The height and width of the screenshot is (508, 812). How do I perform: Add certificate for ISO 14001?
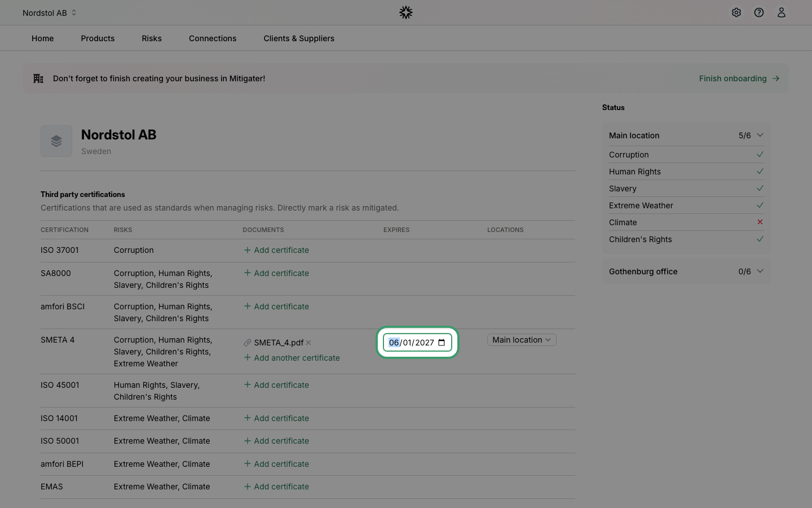click(x=276, y=418)
